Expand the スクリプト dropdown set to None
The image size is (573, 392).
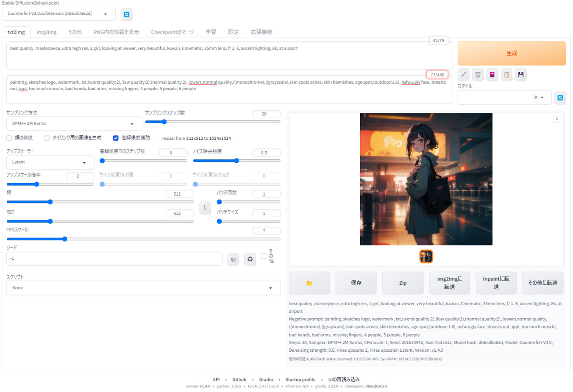click(x=143, y=288)
